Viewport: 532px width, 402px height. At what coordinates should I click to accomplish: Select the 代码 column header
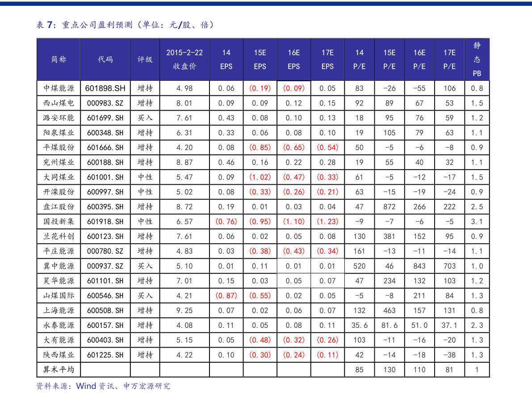[x=105, y=59]
